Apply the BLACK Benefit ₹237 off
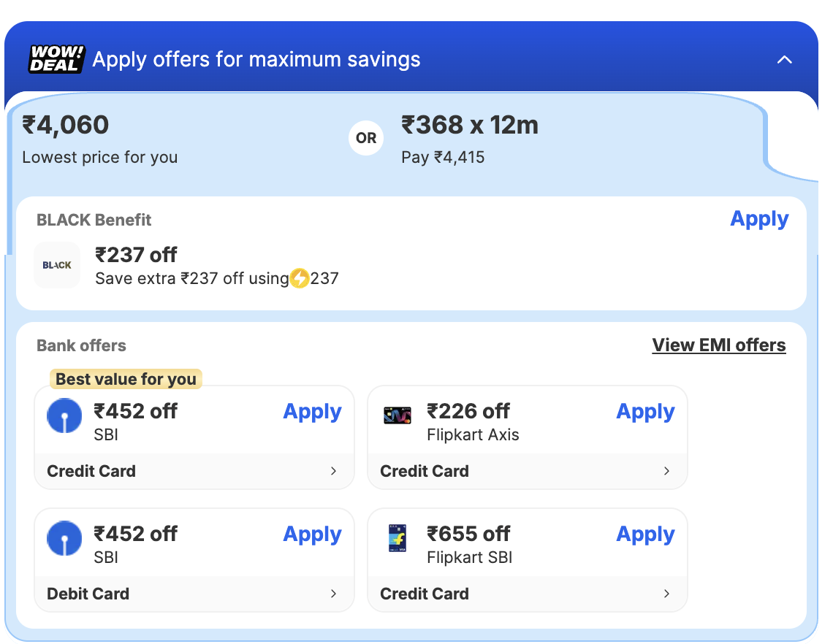This screenshot has width=833, height=644. 759,219
